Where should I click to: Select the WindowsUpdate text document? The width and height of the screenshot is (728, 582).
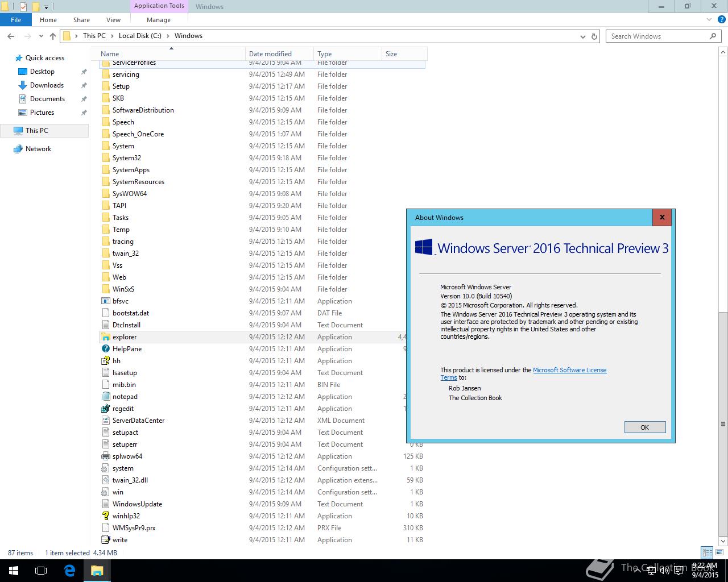click(262, 504)
